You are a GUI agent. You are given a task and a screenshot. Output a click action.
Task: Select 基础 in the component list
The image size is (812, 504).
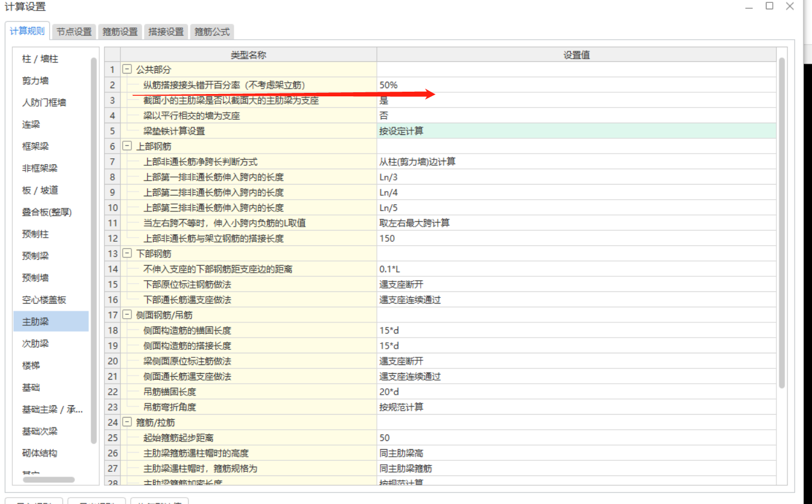[51, 387]
